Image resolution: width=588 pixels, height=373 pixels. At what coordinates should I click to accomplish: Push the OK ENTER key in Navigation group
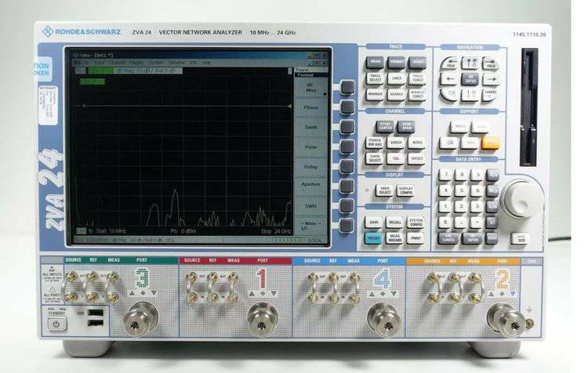pos(470,78)
